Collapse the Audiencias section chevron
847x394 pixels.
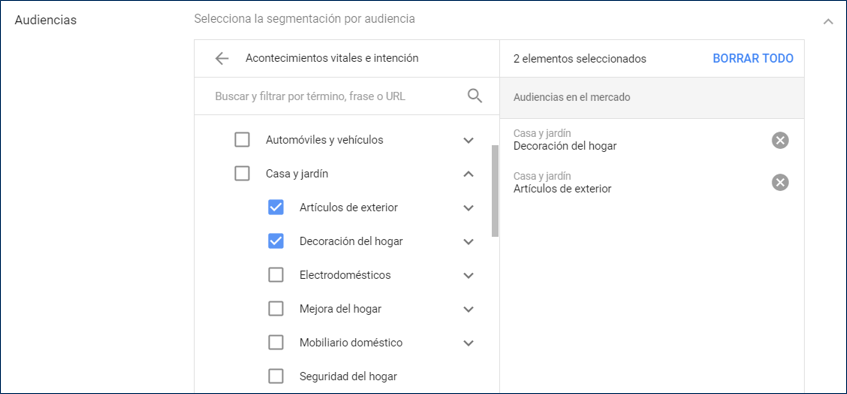click(x=828, y=22)
